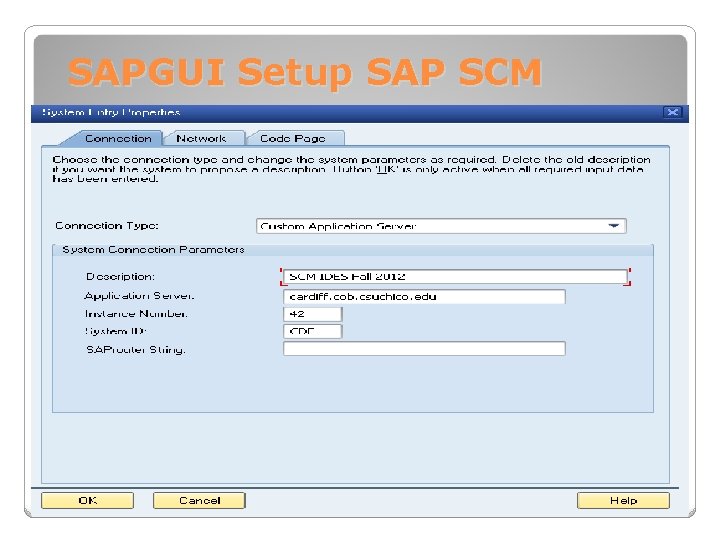This screenshot has height=540, width=720.
Task: Click the System ID field
Action: tap(312, 331)
